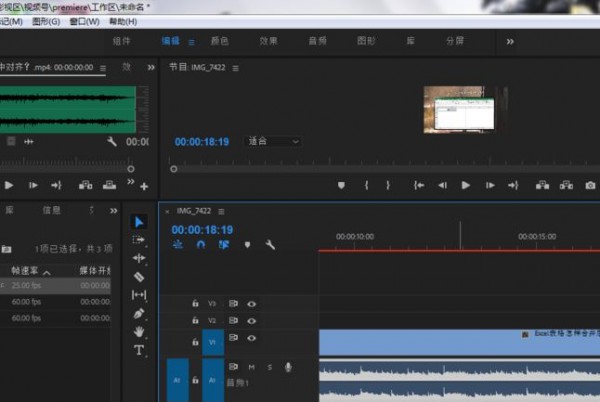Click insert as nest toggle in timeline
600x402 pixels.
point(178,244)
